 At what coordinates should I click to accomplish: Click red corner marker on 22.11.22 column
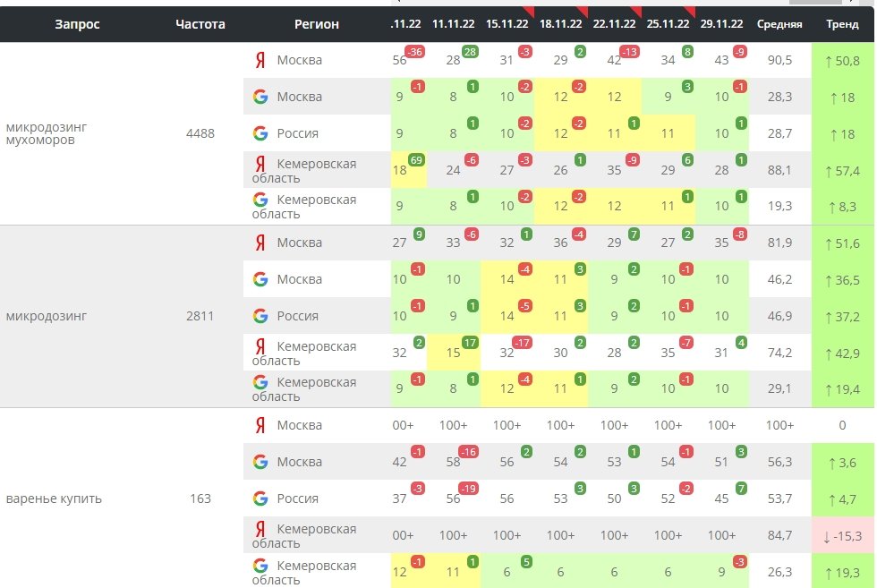635,12
